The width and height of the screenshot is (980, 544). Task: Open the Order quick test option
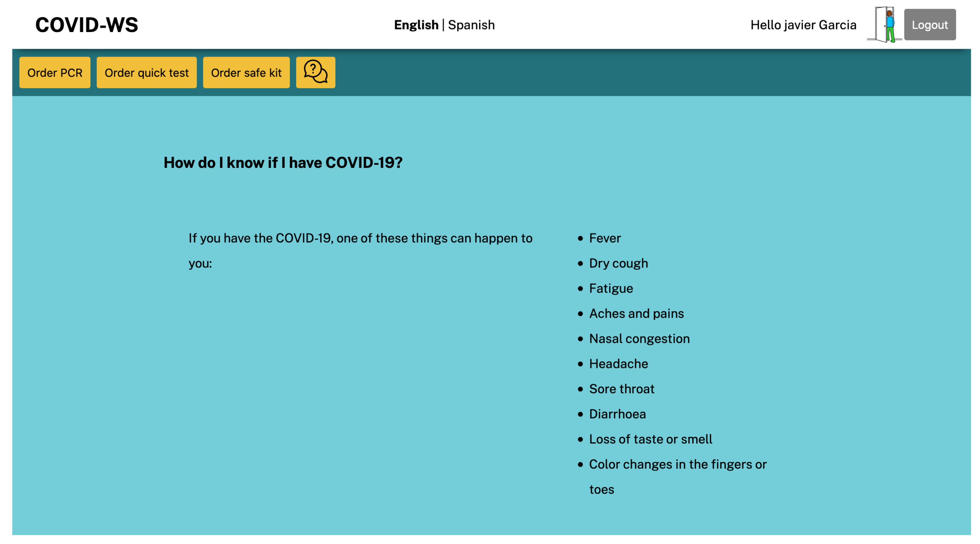coord(146,73)
